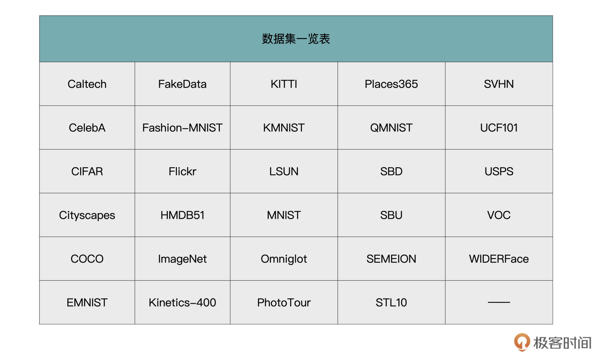Select the KITTI dataset cell

[x=284, y=84]
